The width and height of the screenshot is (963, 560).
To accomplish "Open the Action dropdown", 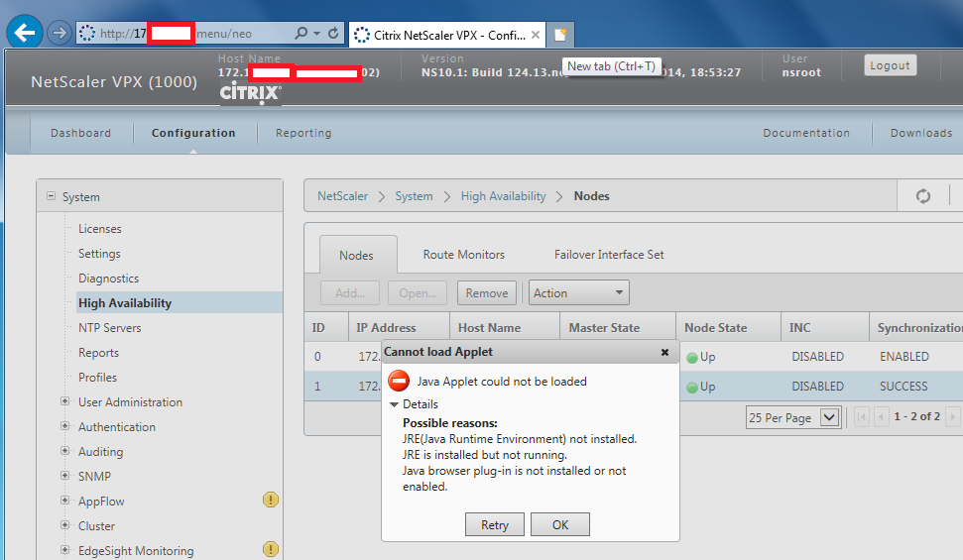I will (579, 293).
